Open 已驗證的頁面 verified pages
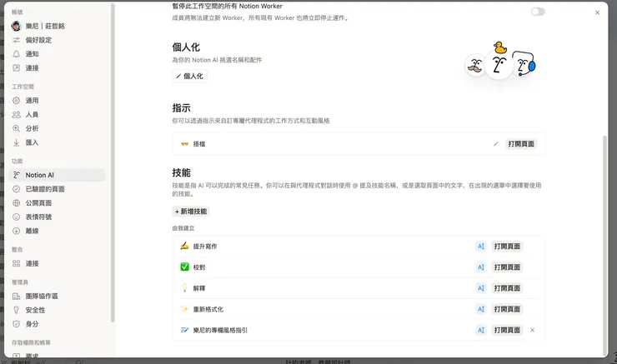The width and height of the screenshot is (617, 364). tap(57, 189)
